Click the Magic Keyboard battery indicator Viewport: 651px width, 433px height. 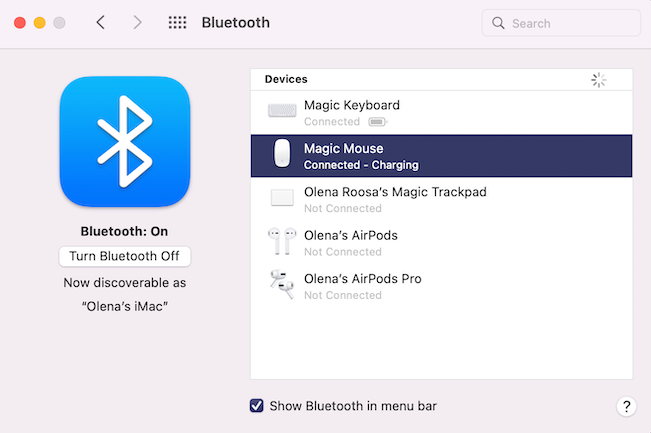click(x=377, y=122)
